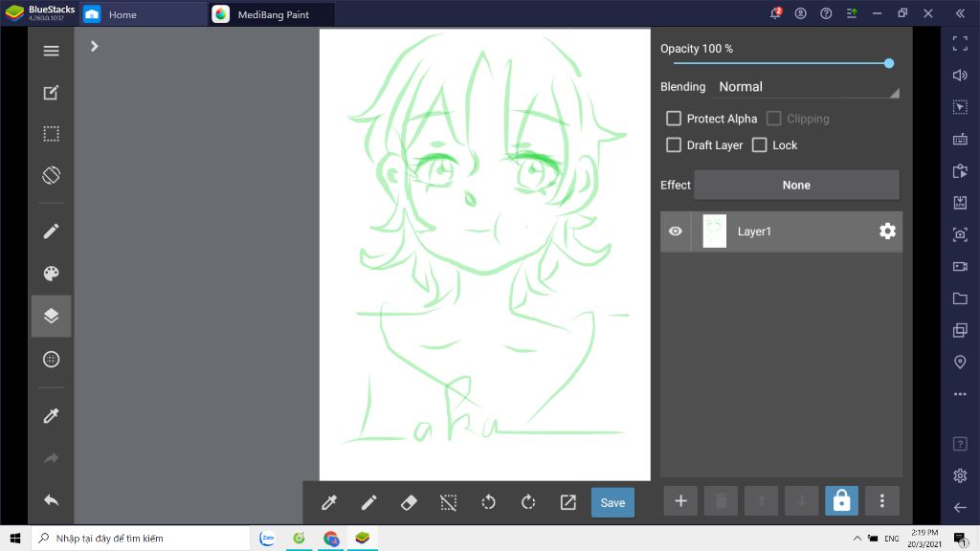The height and width of the screenshot is (551, 980).
Task: Toggle BlueStacks fullscreen icon
Action: (x=960, y=43)
